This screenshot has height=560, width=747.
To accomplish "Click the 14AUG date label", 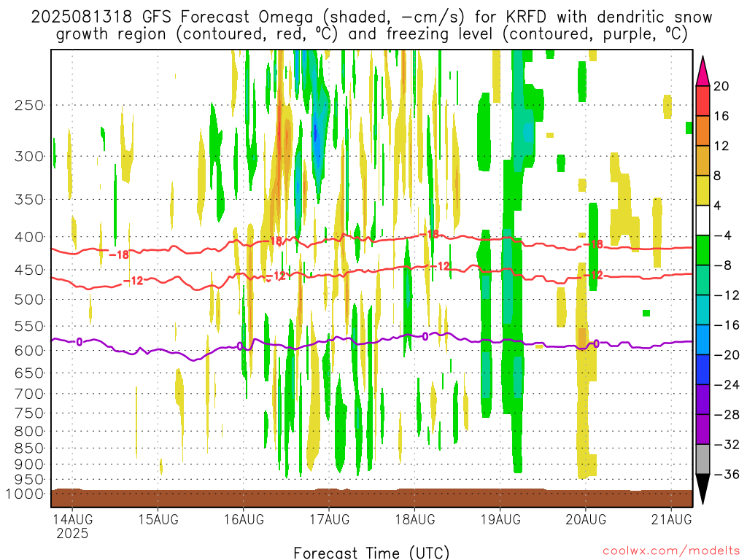I will (x=72, y=519).
